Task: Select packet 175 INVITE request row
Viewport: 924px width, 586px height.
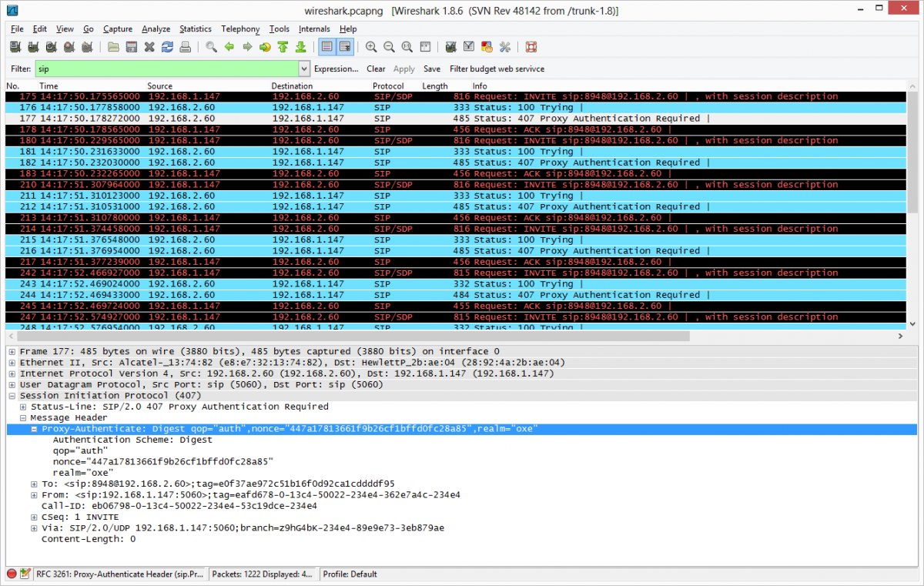Action: coord(454,96)
